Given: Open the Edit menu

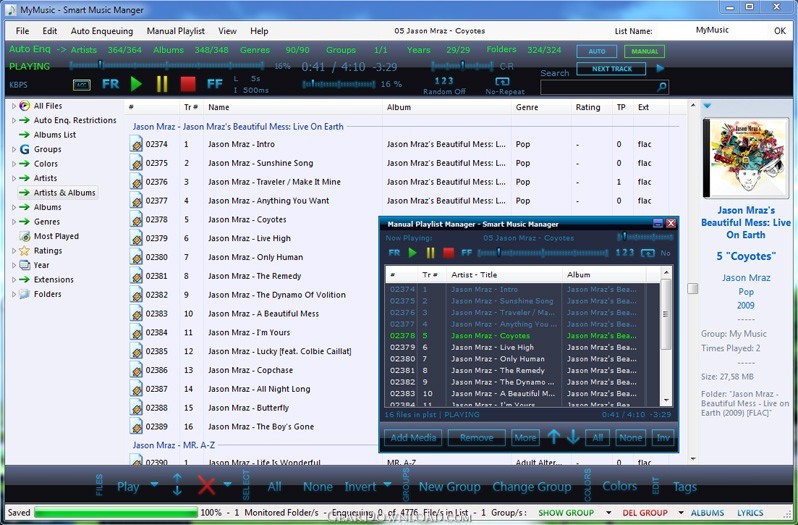Looking at the screenshot, I should point(50,31).
